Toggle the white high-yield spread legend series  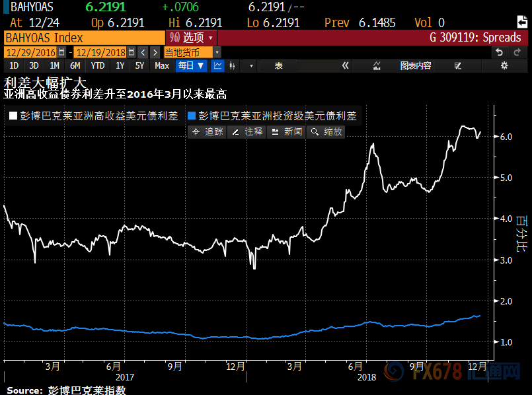click(x=13, y=116)
